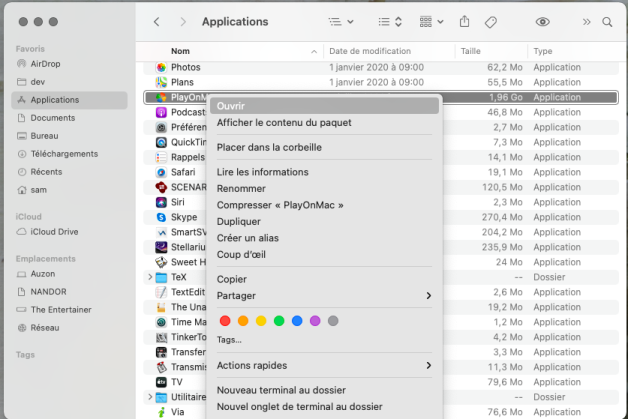Expand the Actions rapides submenu
The width and height of the screenshot is (628, 419).
point(324,365)
